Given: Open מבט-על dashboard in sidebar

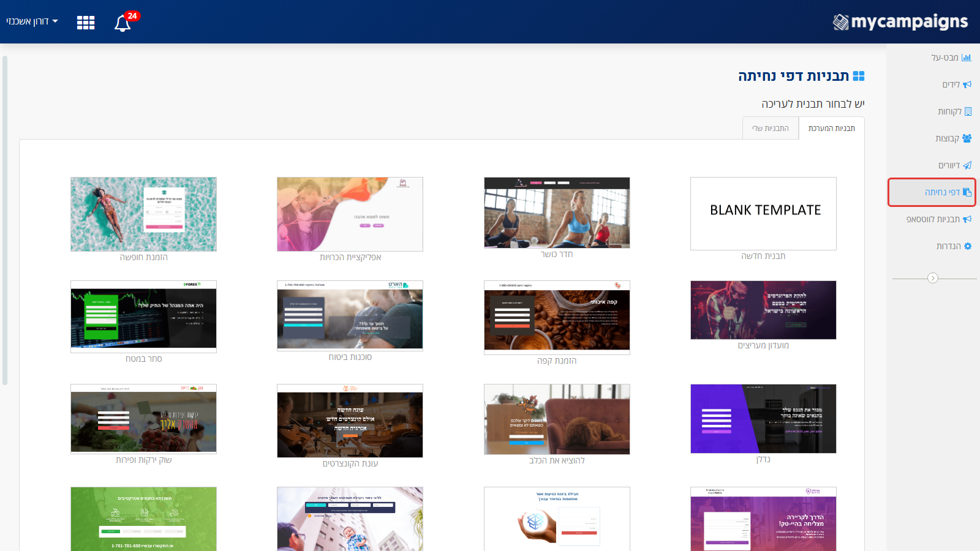Looking at the screenshot, I should [951, 58].
